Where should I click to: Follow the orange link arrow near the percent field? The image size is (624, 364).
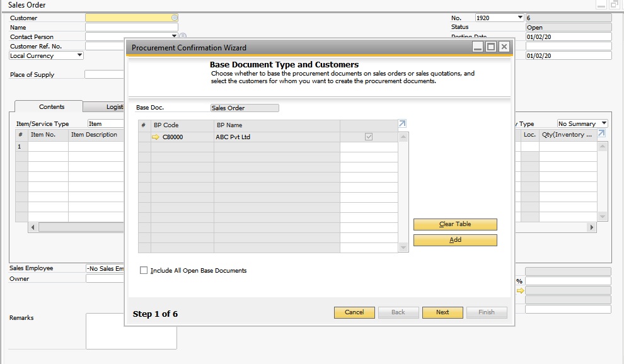tap(520, 291)
